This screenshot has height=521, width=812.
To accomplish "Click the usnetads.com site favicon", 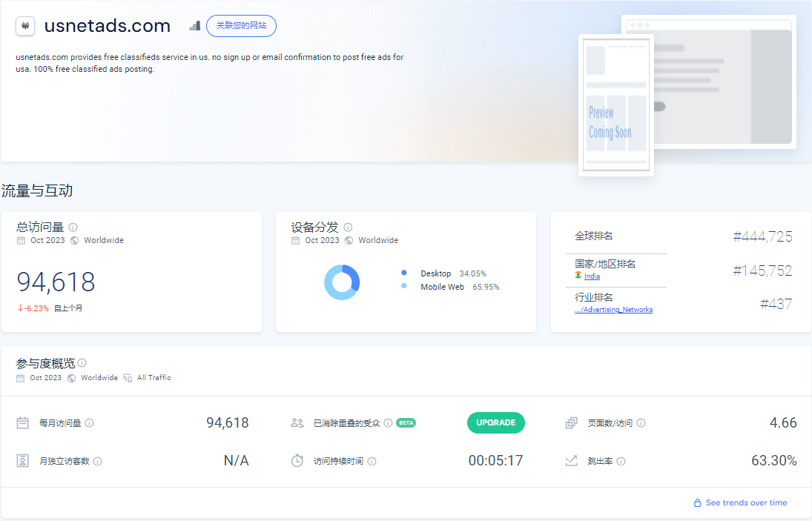I will 26,26.
